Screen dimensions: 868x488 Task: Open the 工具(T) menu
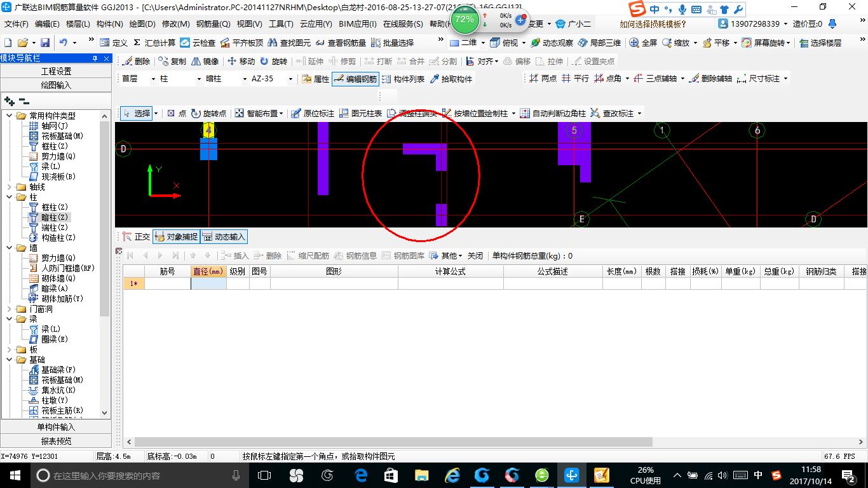pos(281,24)
